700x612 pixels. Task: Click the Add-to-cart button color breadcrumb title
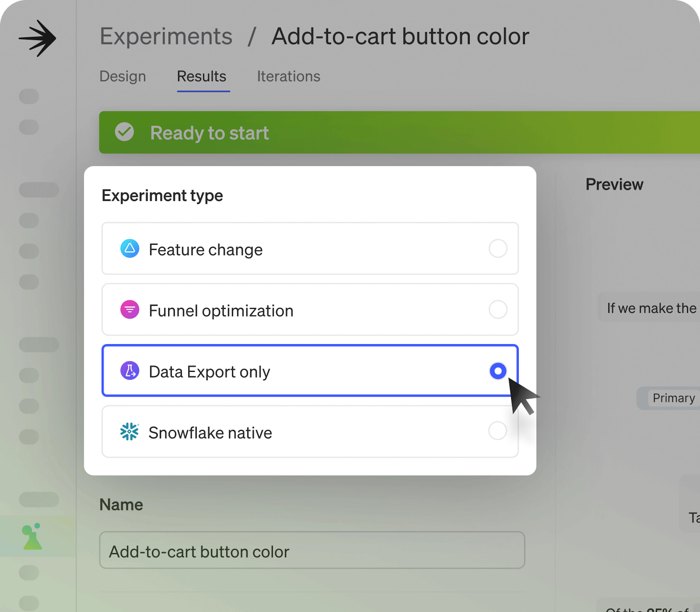coord(400,36)
